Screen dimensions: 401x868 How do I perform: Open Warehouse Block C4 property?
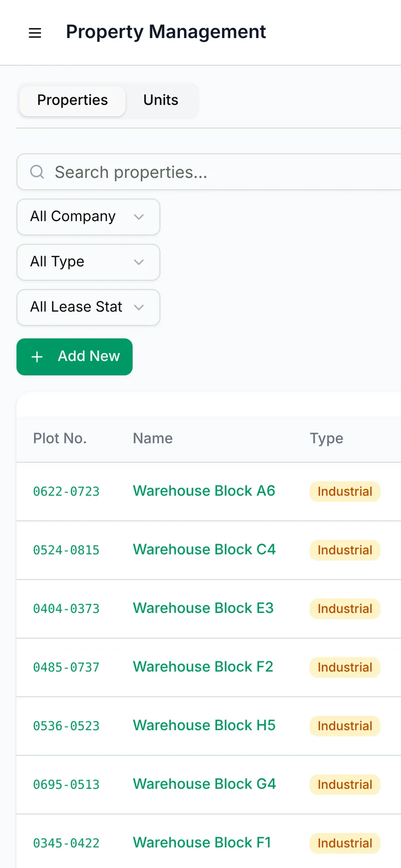(x=204, y=549)
